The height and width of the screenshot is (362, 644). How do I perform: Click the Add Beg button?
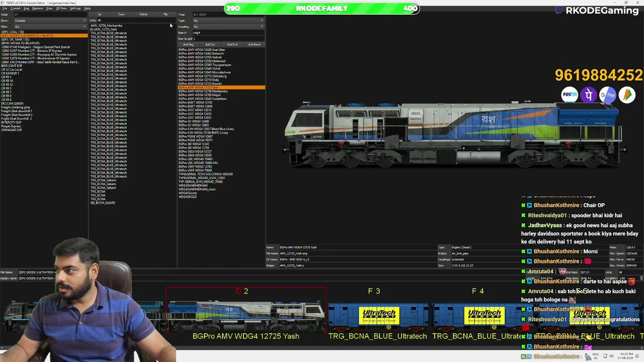[x=188, y=45]
